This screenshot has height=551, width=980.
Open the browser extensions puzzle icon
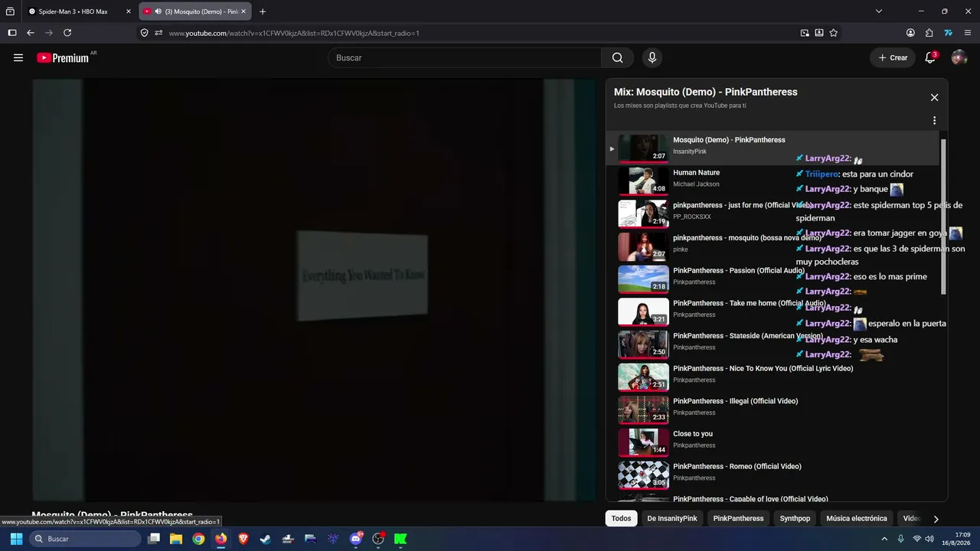click(929, 33)
